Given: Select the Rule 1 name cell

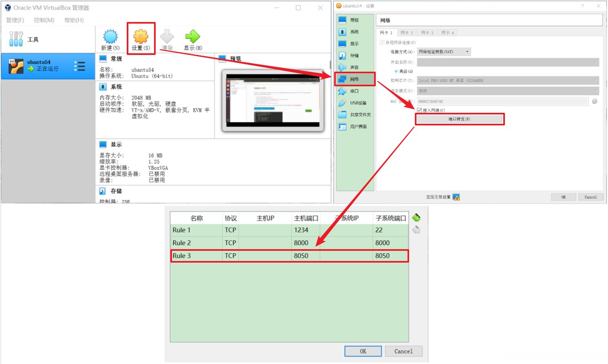Looking at the screenshot, I should (196, 230).
